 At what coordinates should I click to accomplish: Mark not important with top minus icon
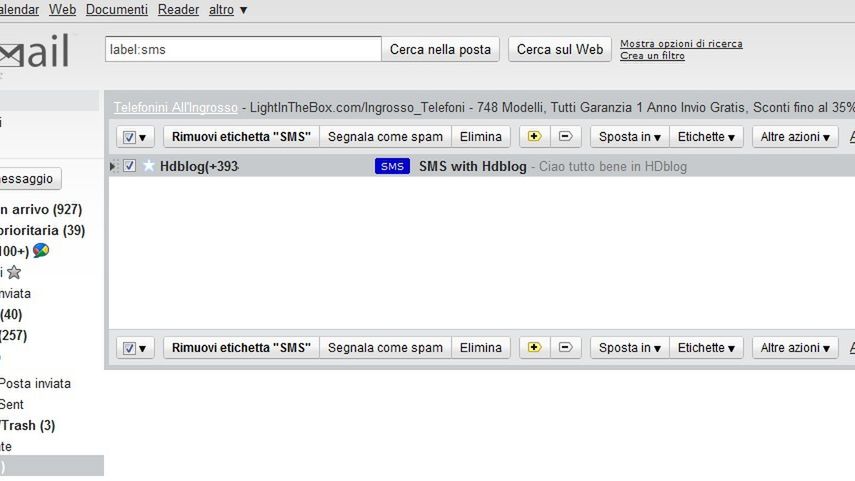pyautogui.click(x=565, y=136)
